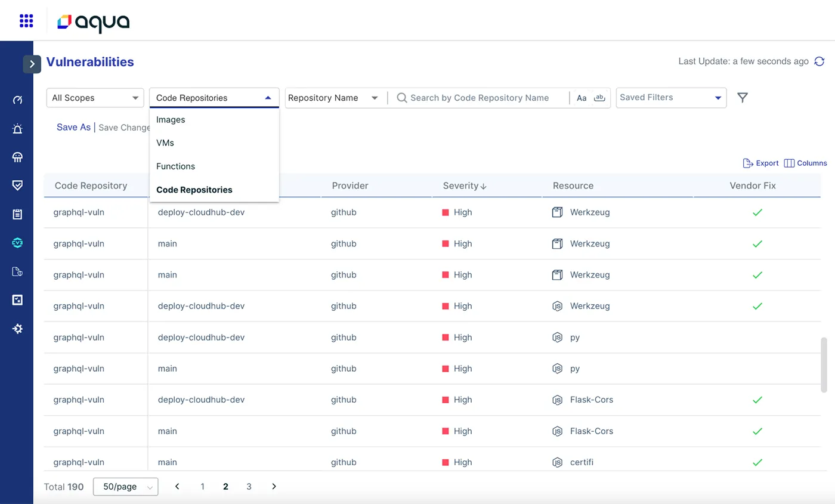835x504 pixels.
Task: Open the dashboard gauge sidebar icon
Action: [17, 100]
